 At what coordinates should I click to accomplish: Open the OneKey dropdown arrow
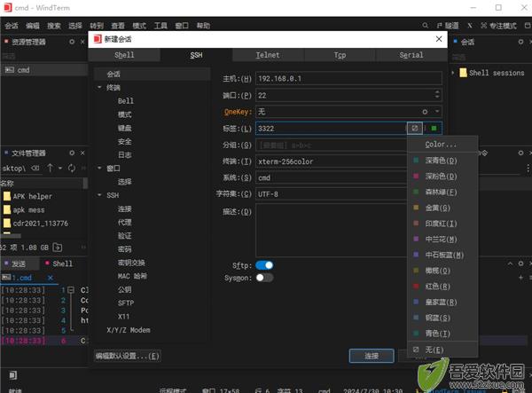click(437, 111)
